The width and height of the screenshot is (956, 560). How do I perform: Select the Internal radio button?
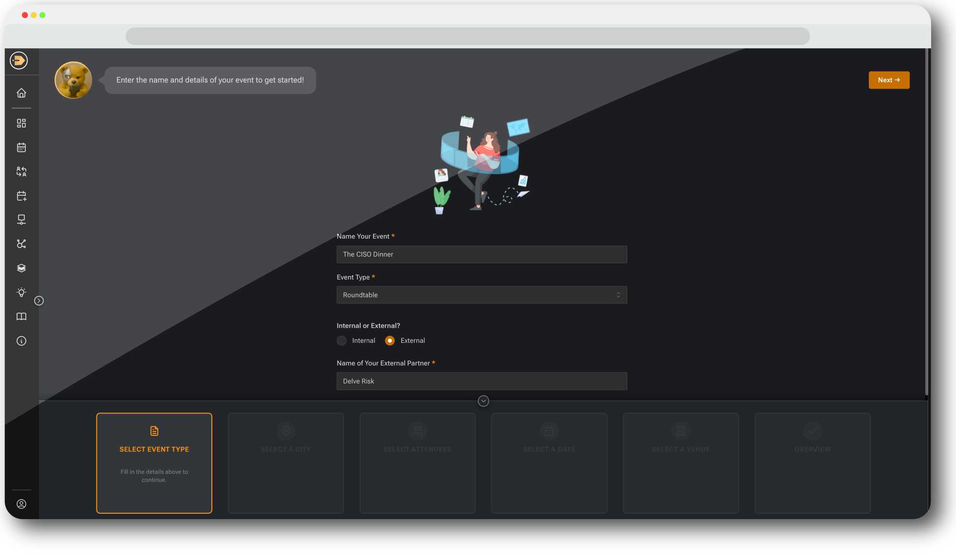pos(341,340)
